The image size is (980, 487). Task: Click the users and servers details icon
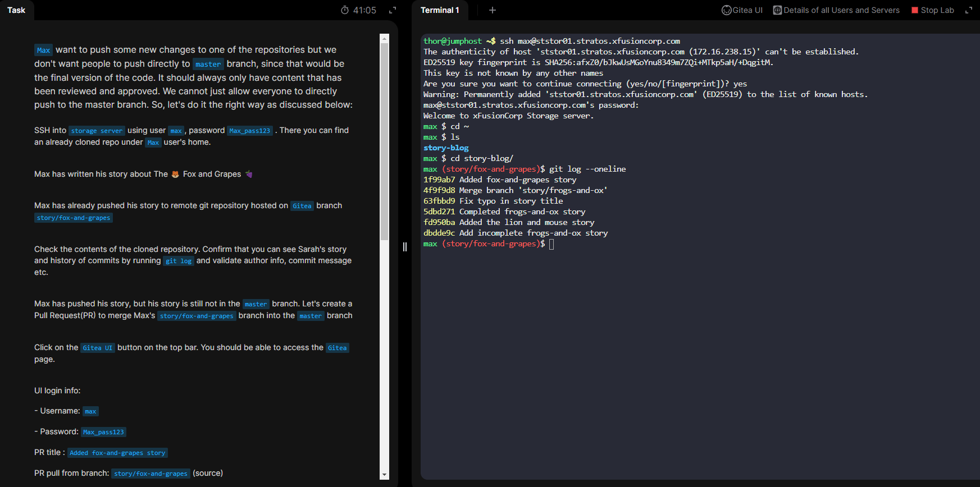point(777,10)
